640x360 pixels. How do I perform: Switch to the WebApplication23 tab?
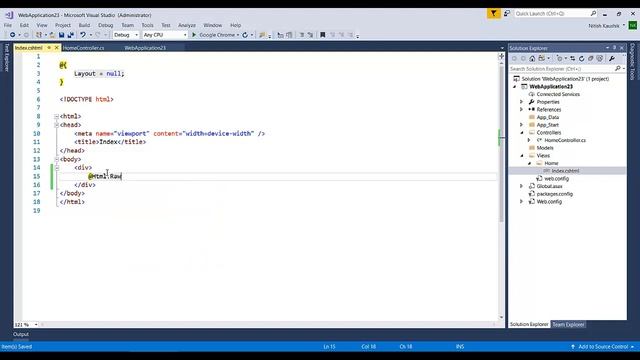[x=145, y=48]
